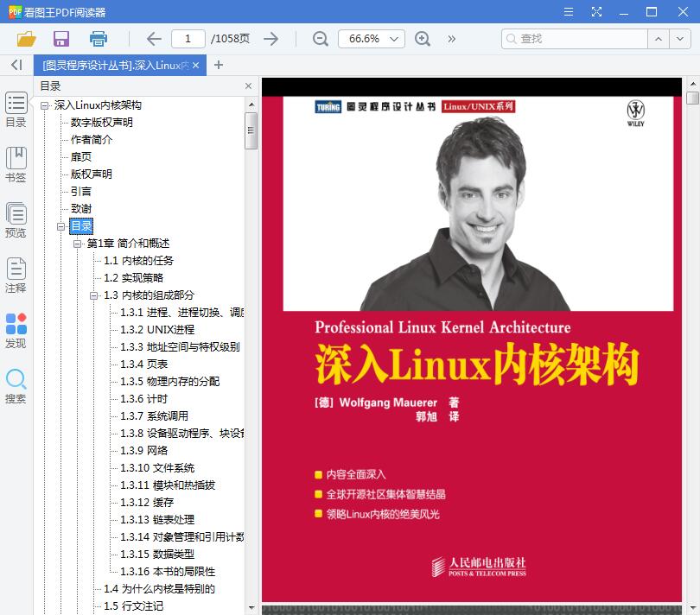Collapse the 目录 tree node

coord(60,226)
